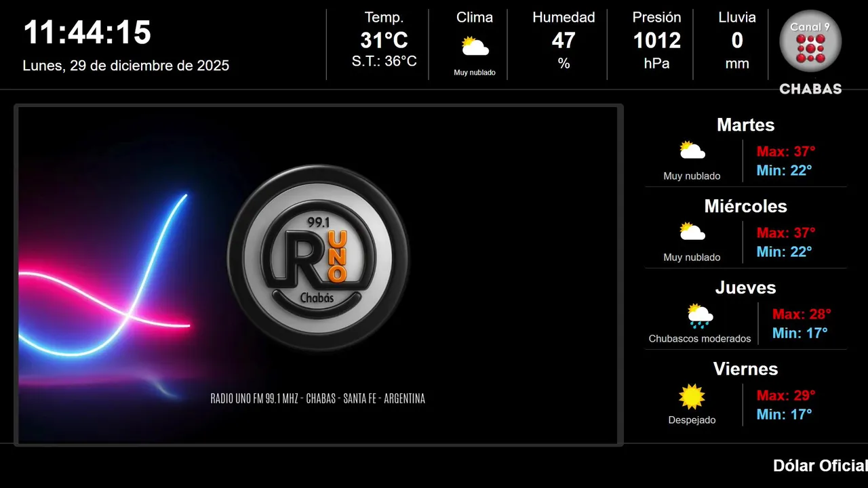Click the Temp. label
The image size is (868, 488).
click(x=384, y=18)
